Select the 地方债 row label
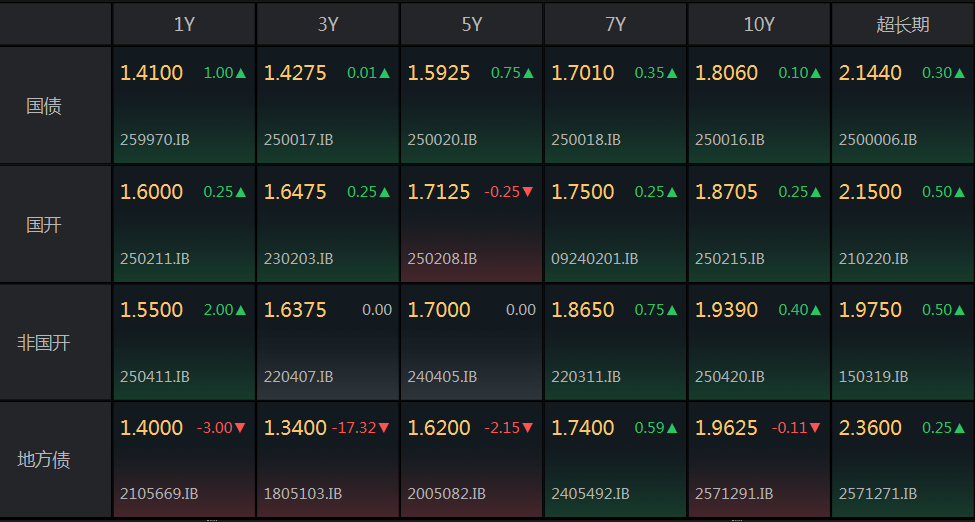 coord(44,461)
